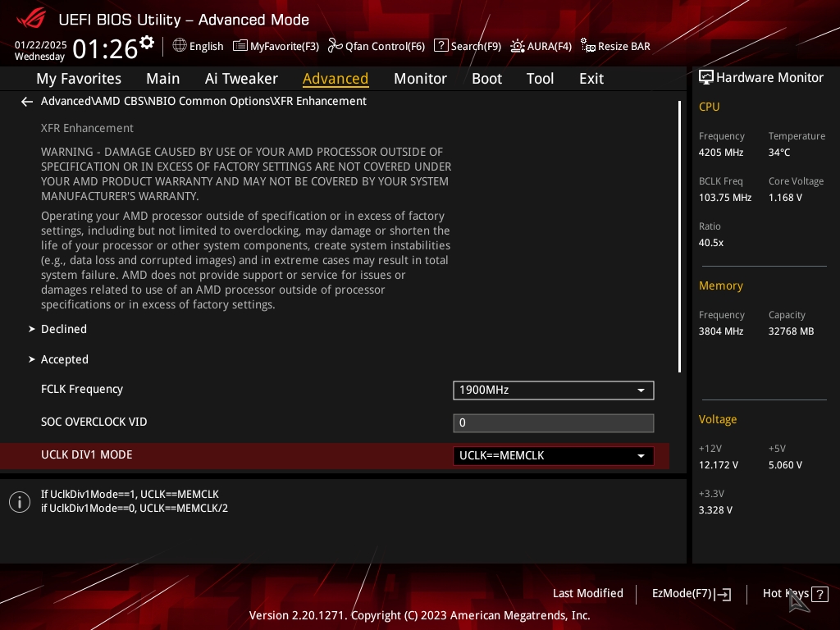This screenshot has width=840, height=630.
Task: Click the SOC OVERCLOCK VID input field
Action: point(554,423)
